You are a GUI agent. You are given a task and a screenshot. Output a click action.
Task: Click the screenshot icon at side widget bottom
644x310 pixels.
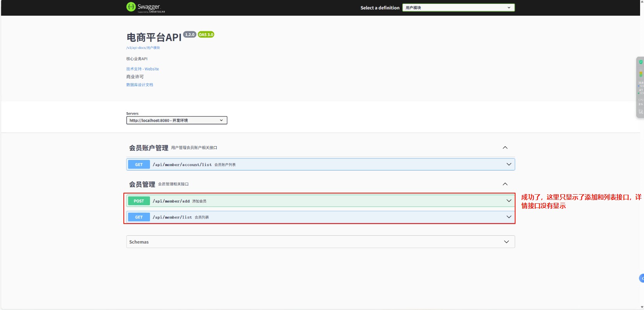pos(641,112)
